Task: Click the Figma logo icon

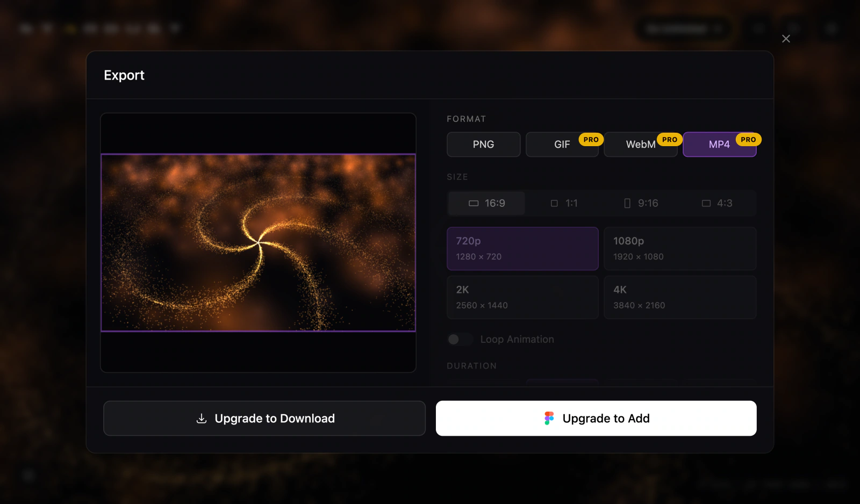Action: (549, 419)
